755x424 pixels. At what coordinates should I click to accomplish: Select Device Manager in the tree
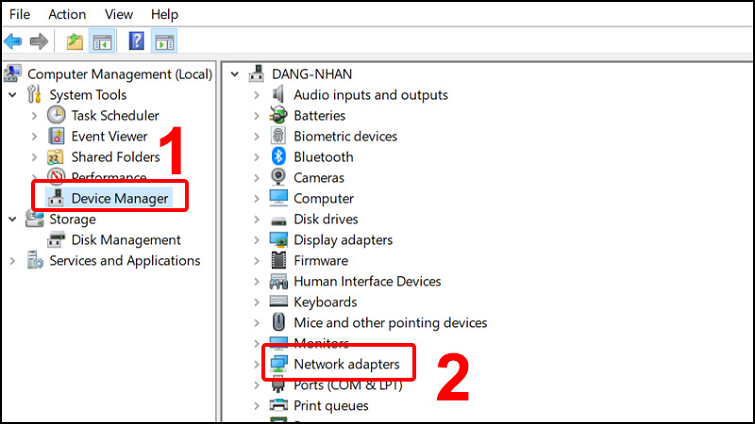tap(119, 198)
